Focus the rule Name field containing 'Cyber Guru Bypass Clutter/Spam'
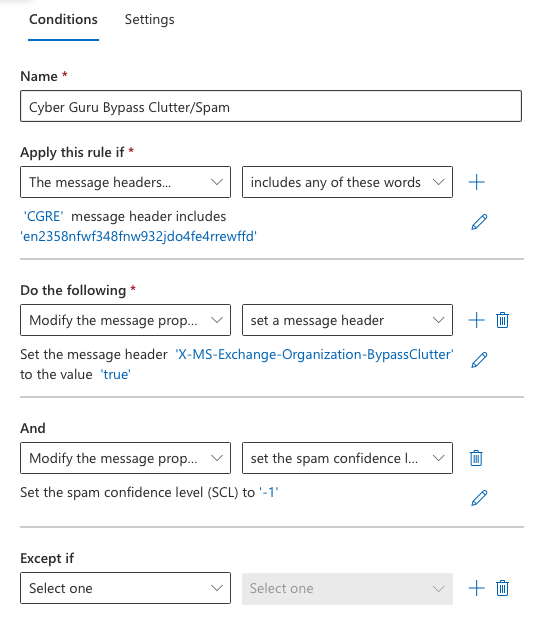This screenshot has width=558, height=630. click(271, 106)
